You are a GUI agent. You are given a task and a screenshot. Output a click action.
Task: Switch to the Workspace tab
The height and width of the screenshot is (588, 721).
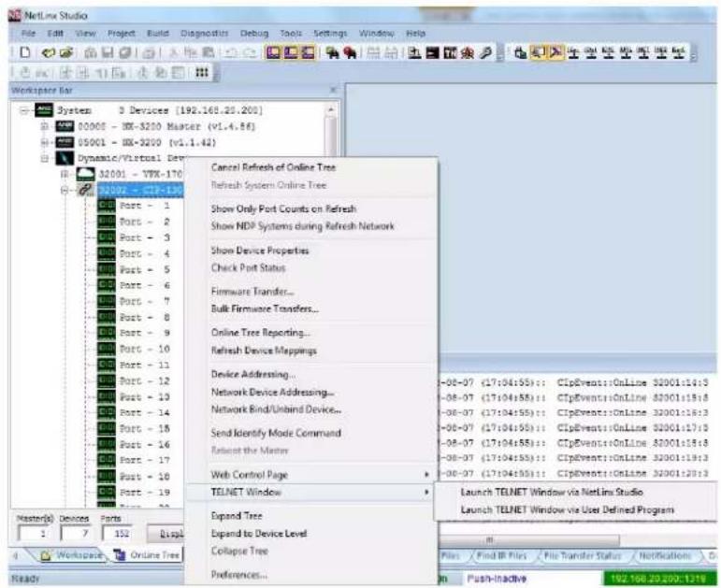(x=71, y=555)
